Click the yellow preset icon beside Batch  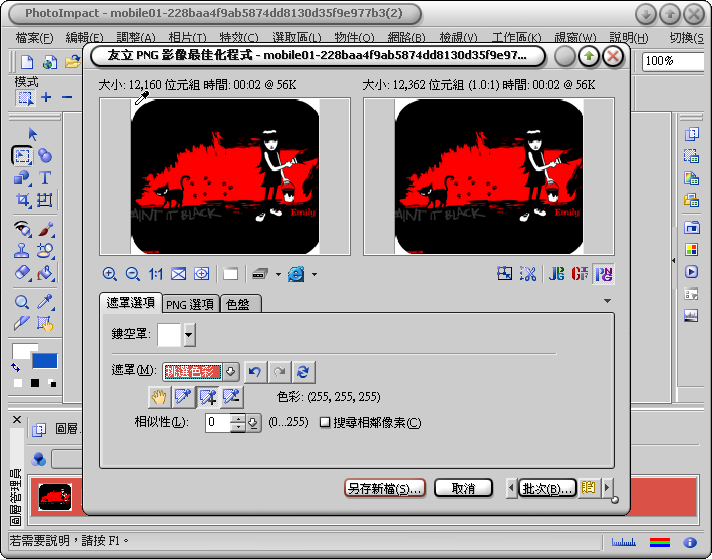[x=588, y=488]
